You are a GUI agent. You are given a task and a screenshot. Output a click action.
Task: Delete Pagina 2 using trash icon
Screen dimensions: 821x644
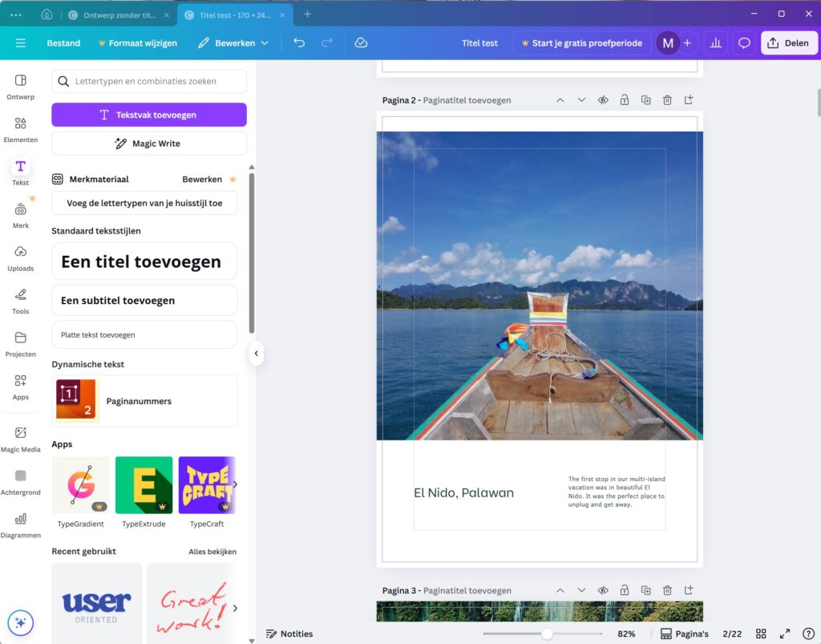click(667, 100)
